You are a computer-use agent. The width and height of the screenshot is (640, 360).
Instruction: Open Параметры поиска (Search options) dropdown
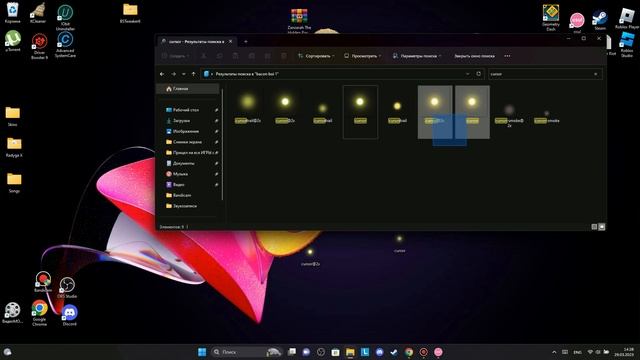417,56
